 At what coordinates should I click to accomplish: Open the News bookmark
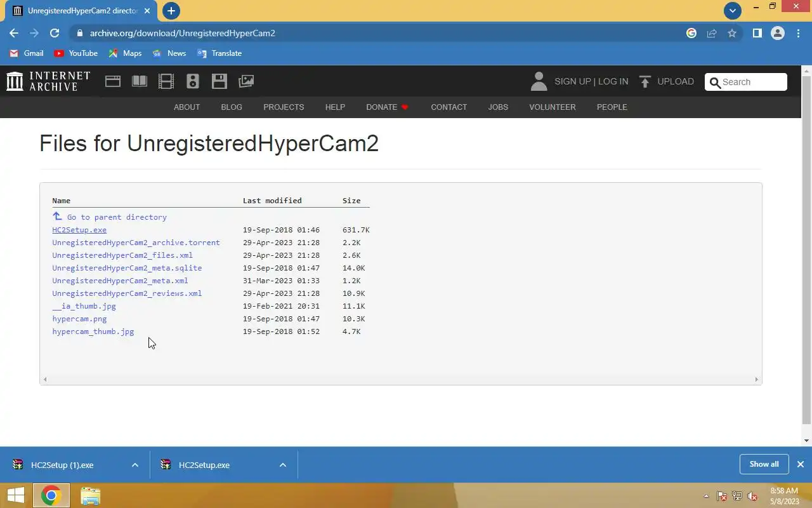point(169,53)
